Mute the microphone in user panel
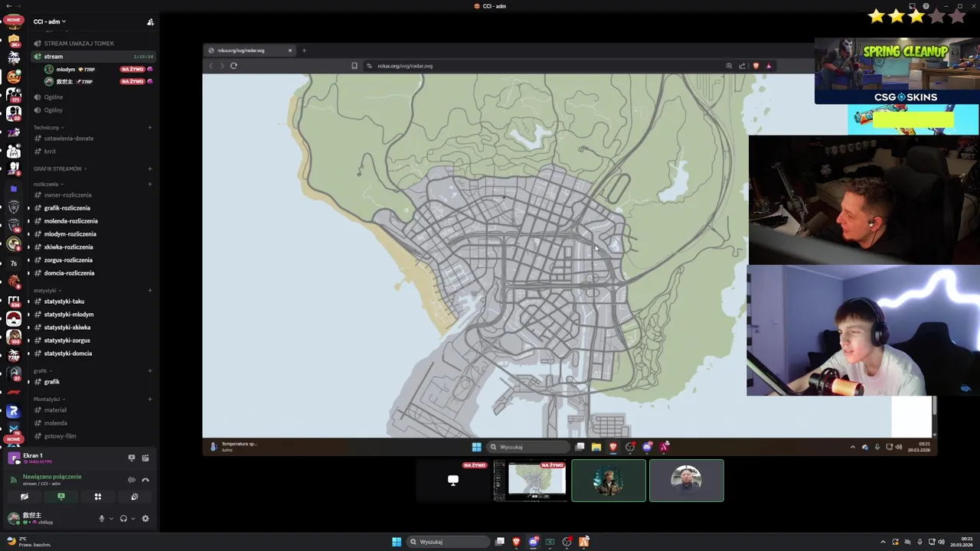Viewport: 980px width, 551px height. click(x=101, y=519)
